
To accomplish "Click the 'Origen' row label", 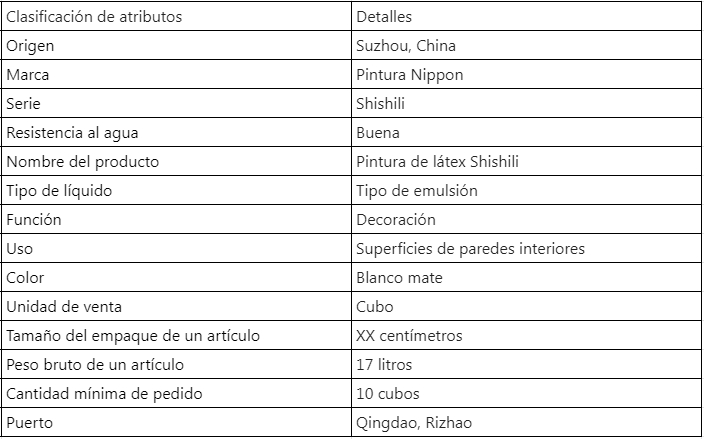I will 176,45.
